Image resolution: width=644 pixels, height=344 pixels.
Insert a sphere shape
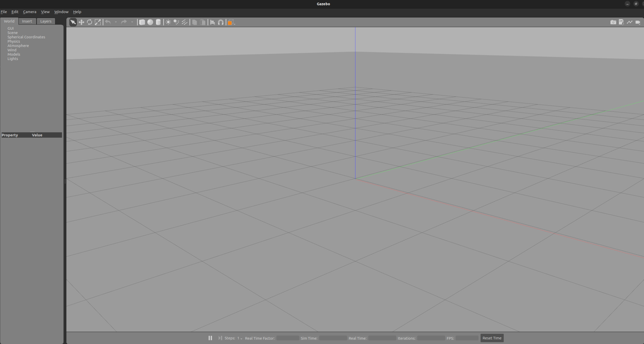(x=150, y=22)
